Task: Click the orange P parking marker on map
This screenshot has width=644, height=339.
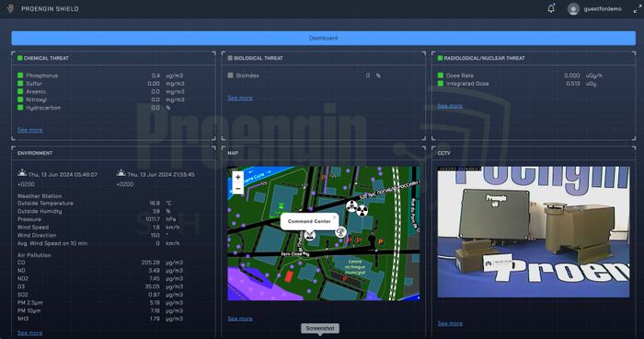Action: (380, 242)
